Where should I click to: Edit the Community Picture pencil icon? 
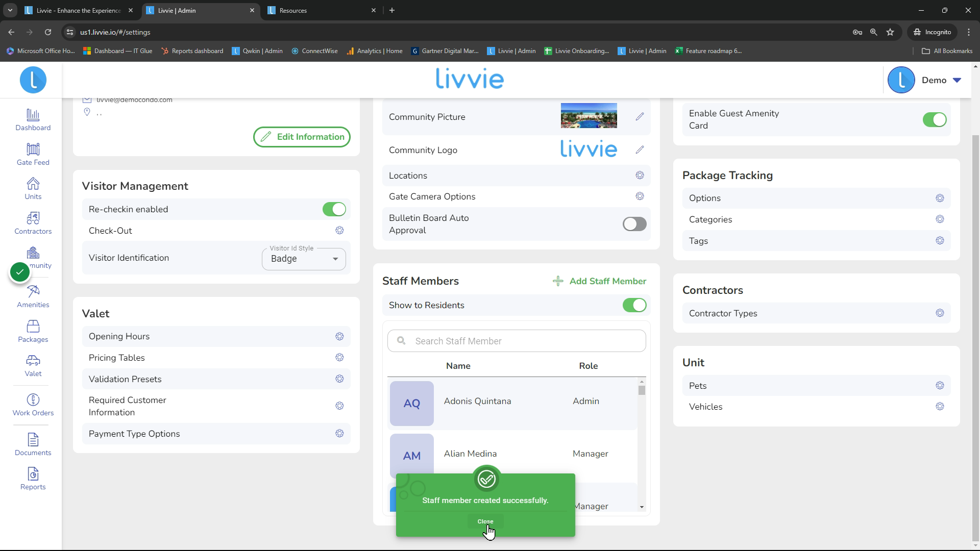point(640,117)
